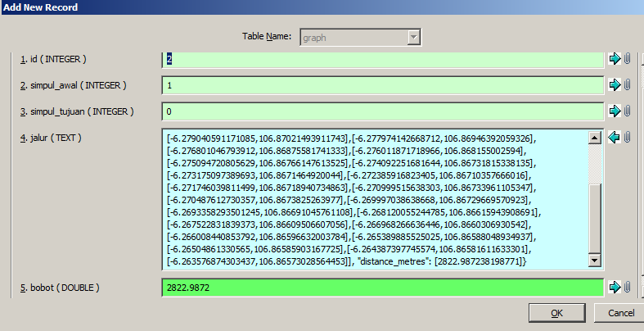Viewport: 644px width, 331px height.
Task: Click the paperclip icon beside simpul_awal field
Action: point(628,84)
